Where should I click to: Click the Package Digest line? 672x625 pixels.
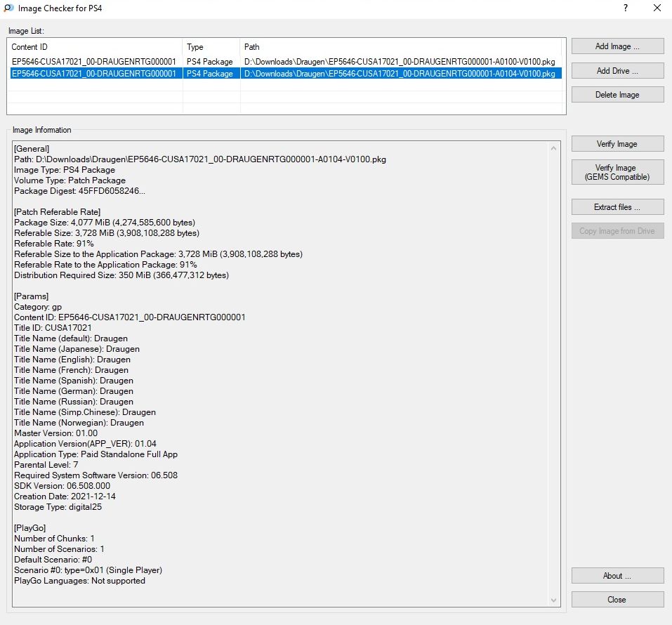tap(80, 191)
